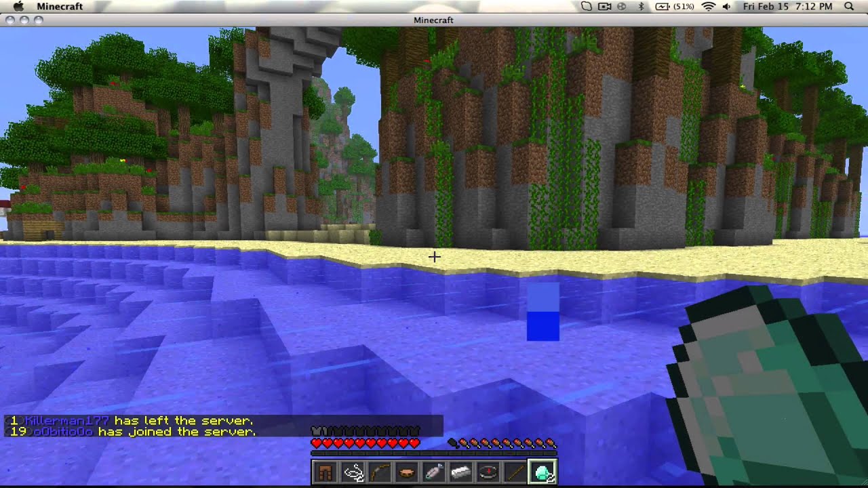
Task: Click the experience bar above hotbar
Action: click(x=434, y=453)
